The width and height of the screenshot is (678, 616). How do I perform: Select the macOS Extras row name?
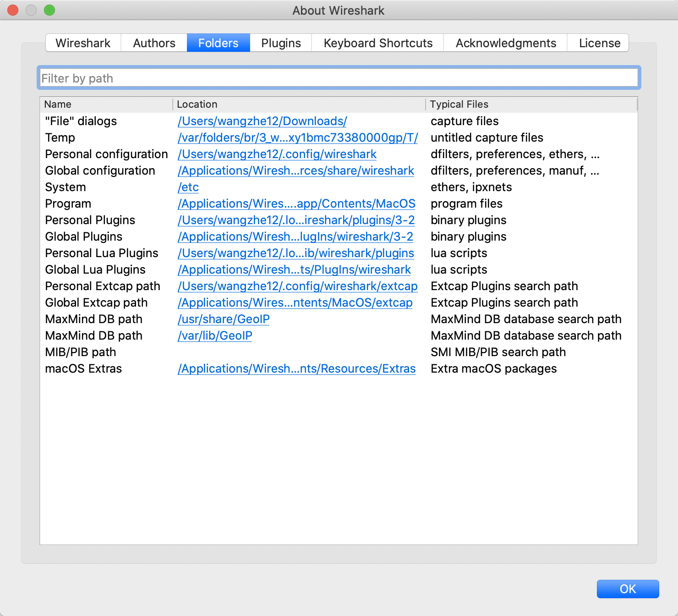(83, 368)
